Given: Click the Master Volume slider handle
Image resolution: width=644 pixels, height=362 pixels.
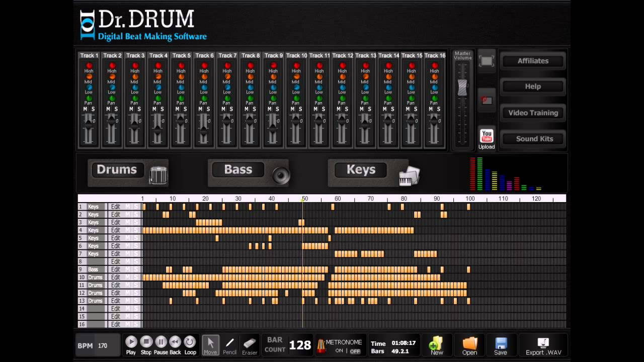Looking at the screenshot, I should (x=462, y=88).
